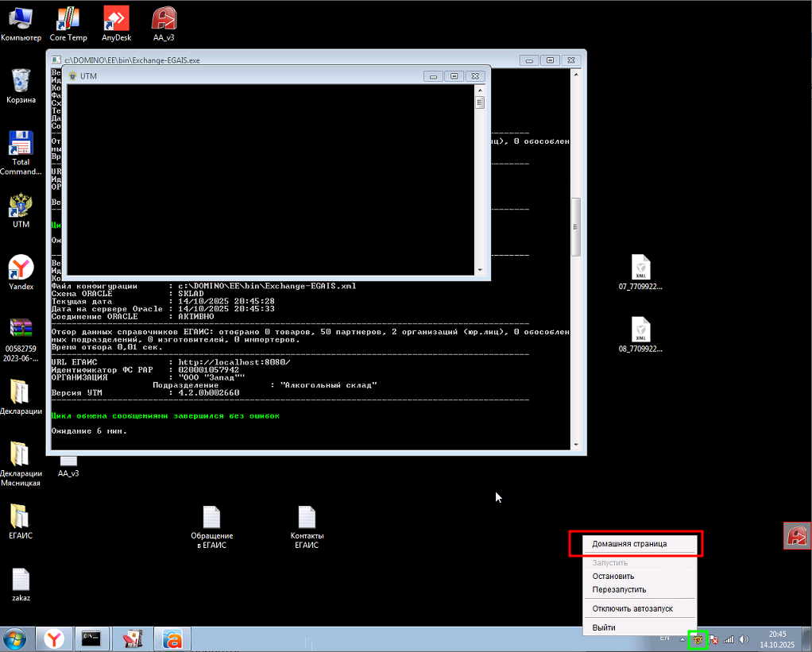Open the Core Temp desktop icon
Screen dimensions: 812x652
pos(68,19)
